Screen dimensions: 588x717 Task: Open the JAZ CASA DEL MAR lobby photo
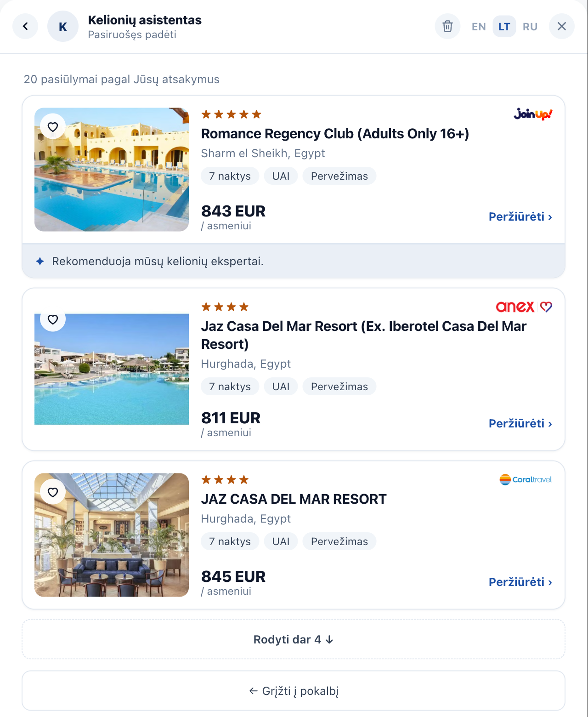[112, 535]
